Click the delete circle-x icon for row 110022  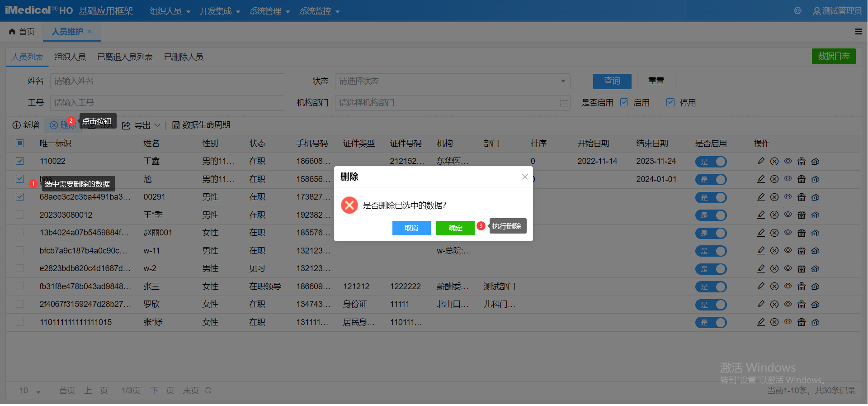coord(774,161)
